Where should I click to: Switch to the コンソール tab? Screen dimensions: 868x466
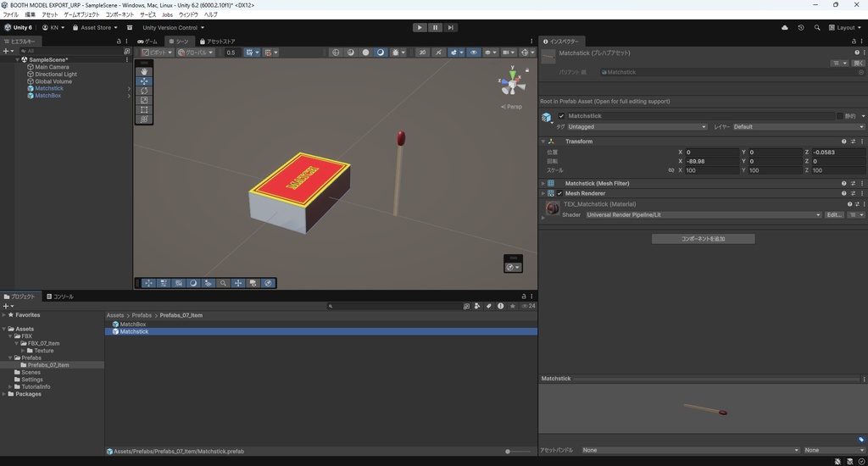tap(60, 297)
